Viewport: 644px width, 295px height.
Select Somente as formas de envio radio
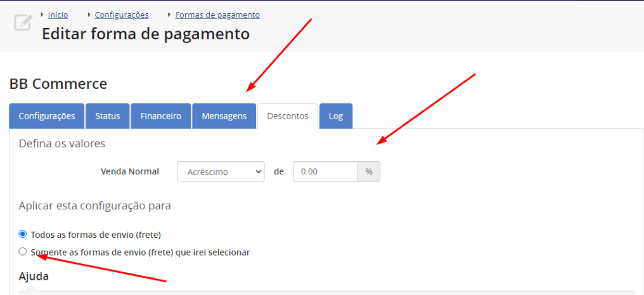pos(23,251)
